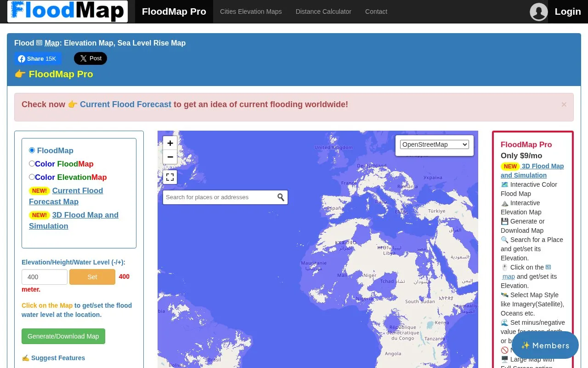Toggle fullscreen map view
Viewport: 588px width, 368px height.
[170, 177]
